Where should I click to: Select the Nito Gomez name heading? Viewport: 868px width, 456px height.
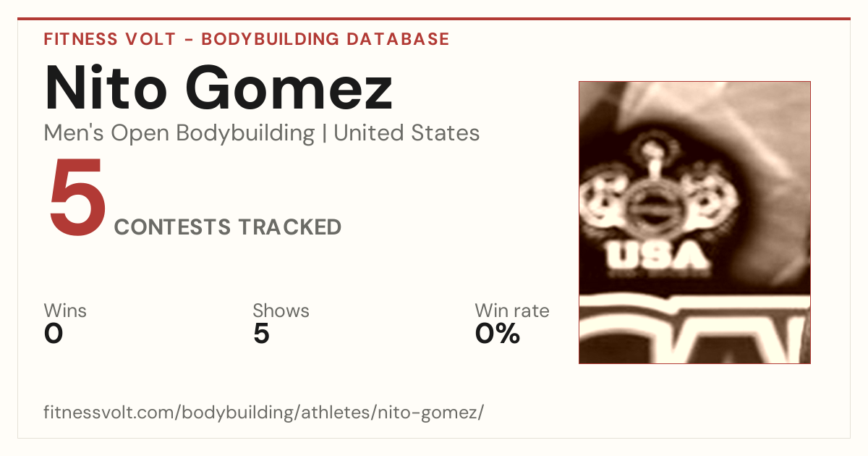point(218,88)
